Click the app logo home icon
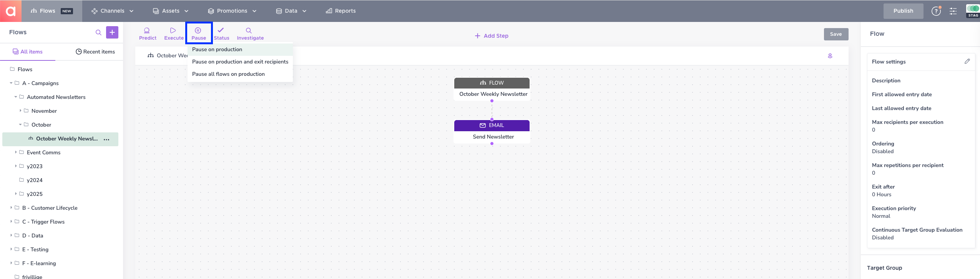 11,11
